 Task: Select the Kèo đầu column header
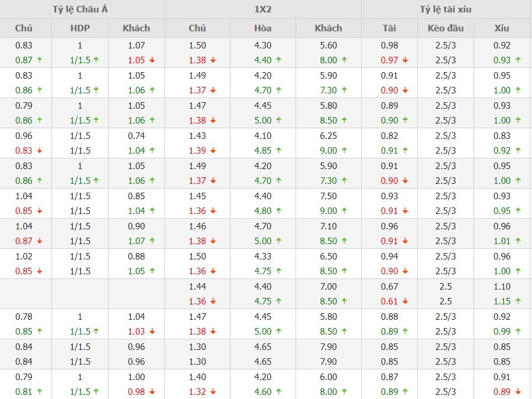(x=446, y=28)
